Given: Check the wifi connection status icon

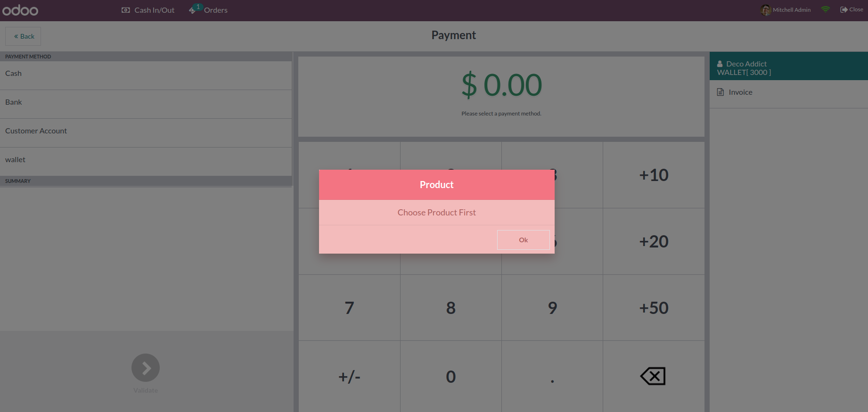Looking at the screenshot, I should [826, 9].
